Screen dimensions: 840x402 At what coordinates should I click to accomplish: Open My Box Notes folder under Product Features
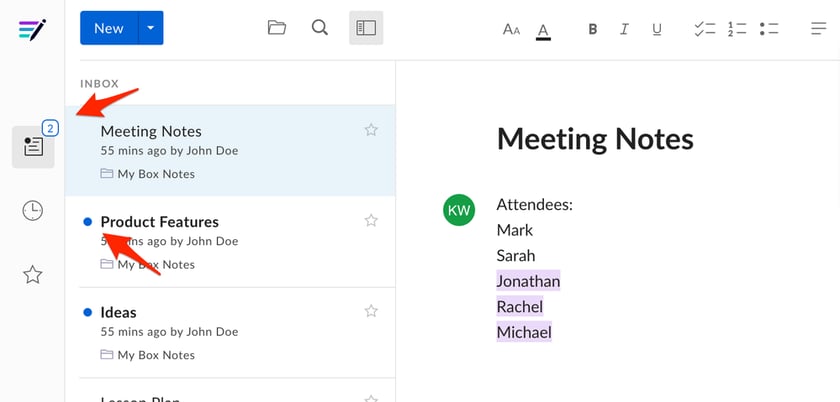coord(148,264)
